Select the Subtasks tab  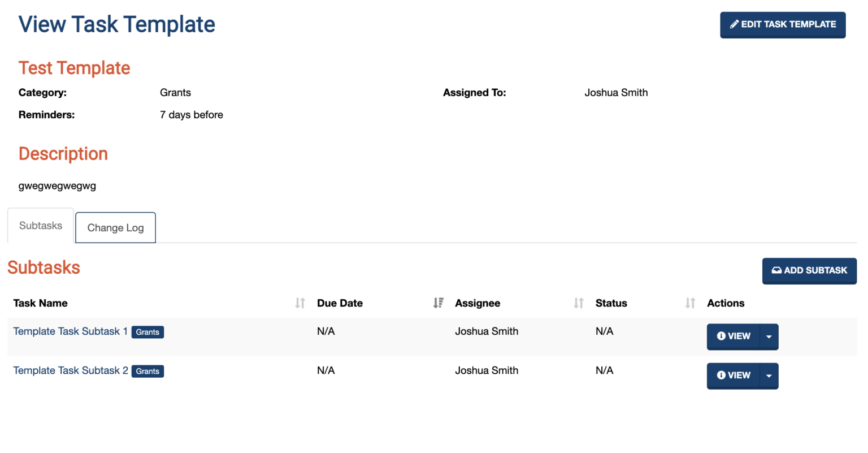[41, 226]
